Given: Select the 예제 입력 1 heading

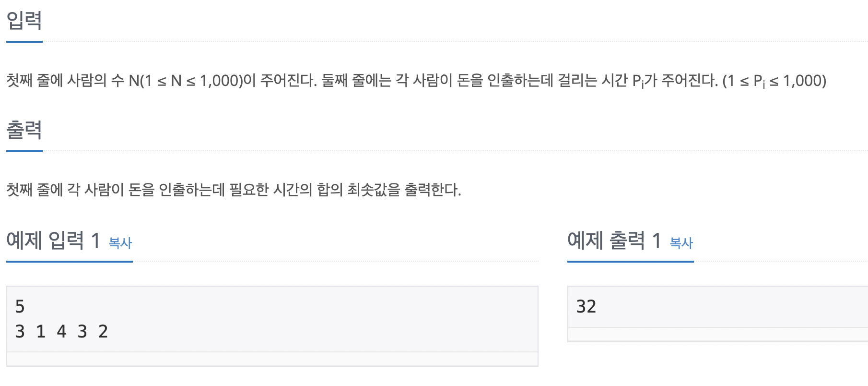Looking at the screenshot, I should (53, 240).
